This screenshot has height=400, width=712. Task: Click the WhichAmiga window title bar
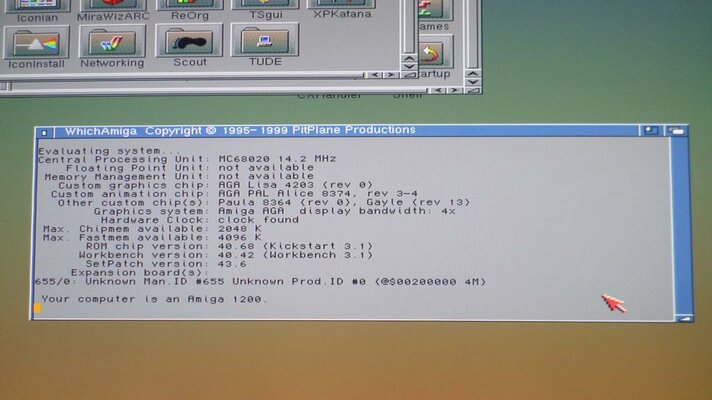[x=350, y=130]
